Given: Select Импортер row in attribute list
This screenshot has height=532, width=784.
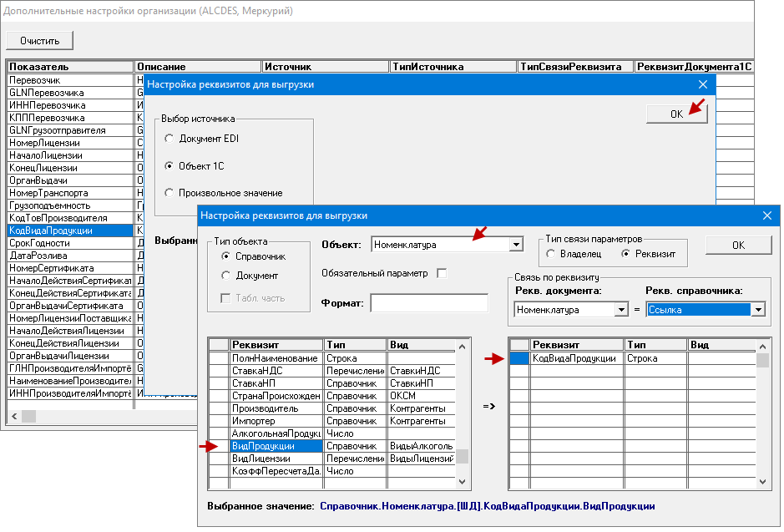Looking at the screenshot, I should point(332,420).
